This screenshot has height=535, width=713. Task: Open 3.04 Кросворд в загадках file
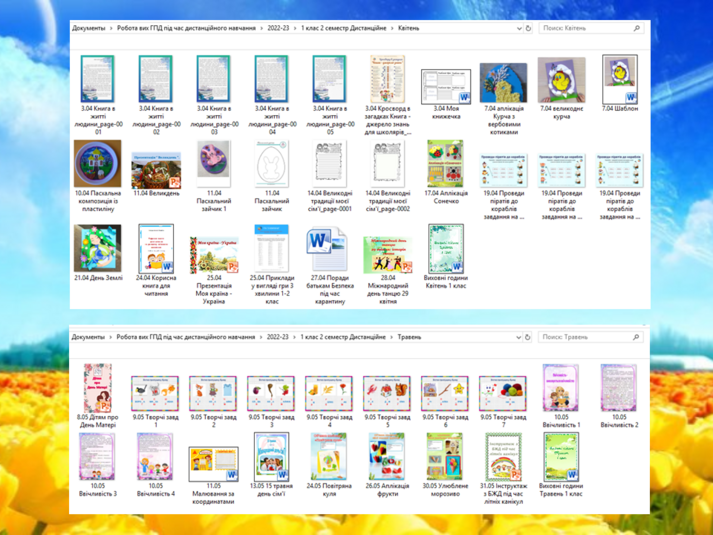point(387,95)
